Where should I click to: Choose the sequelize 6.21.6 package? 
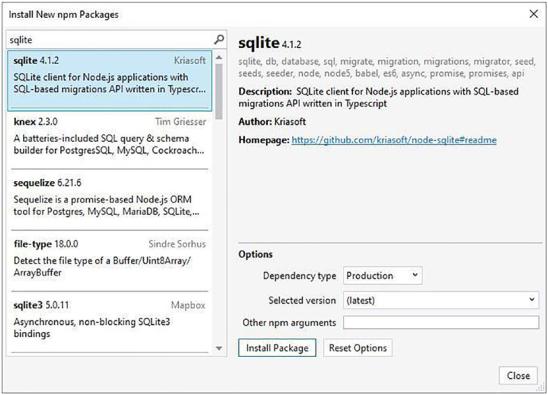pos(109,200)
